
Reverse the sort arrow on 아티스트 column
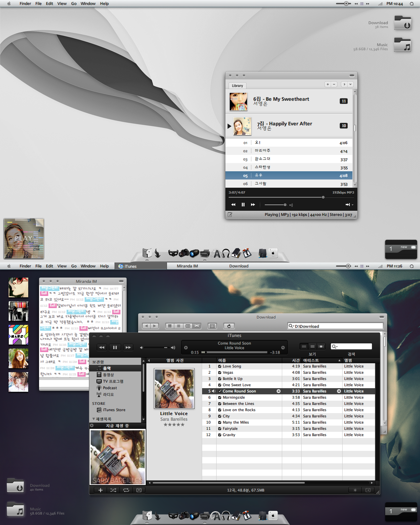point(339,360)
